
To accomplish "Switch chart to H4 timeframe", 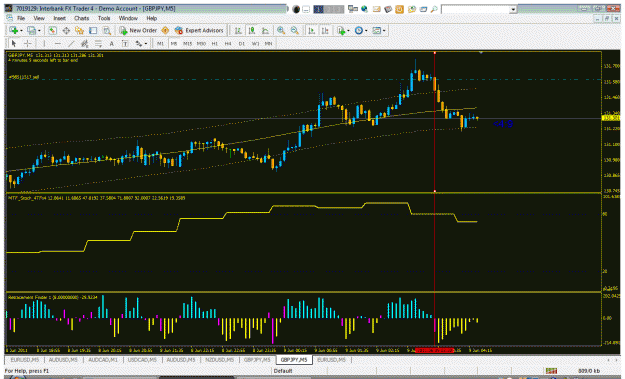I will [x=228, y=43].
